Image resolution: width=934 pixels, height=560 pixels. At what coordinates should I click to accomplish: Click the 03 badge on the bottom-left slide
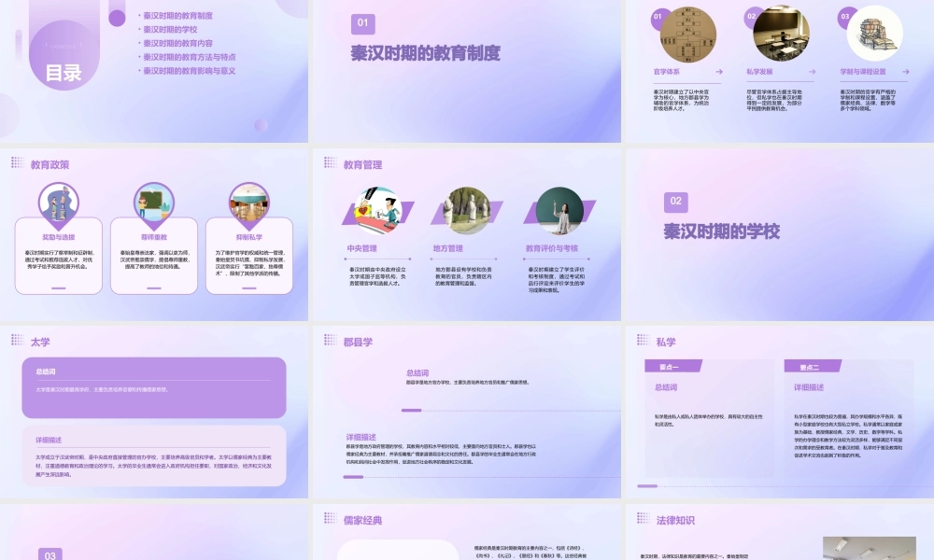(x=50, y=554)
